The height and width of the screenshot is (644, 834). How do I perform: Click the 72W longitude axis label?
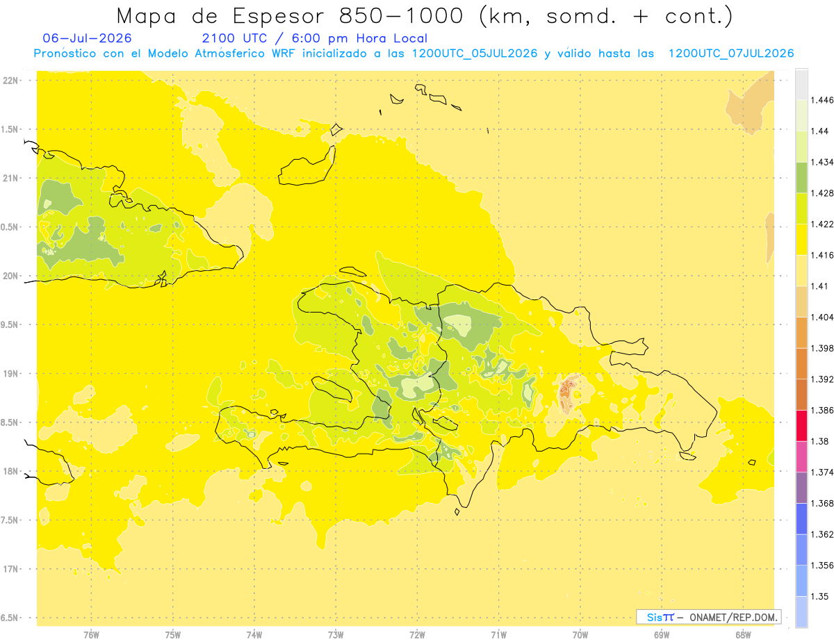tap(417, 634)
